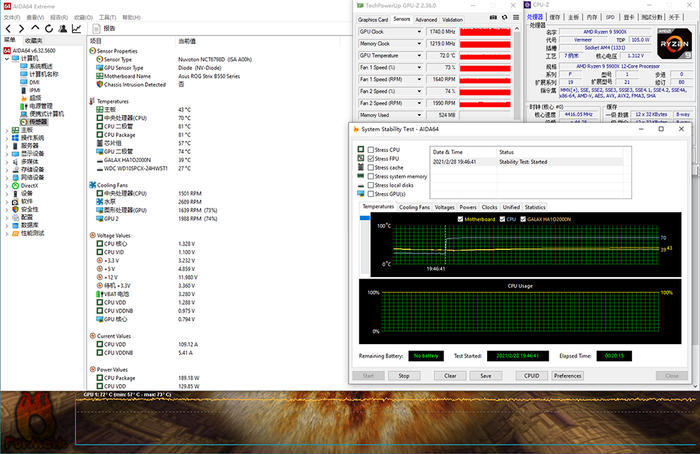The height and width of the screenshot is (454, 700).
Task: Enable the Stress CPU checkbox
Action: point(371,150)
